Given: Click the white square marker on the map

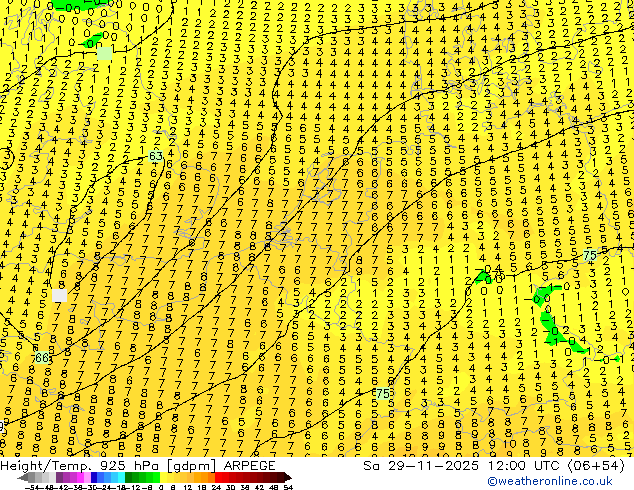Looking at the screenshot, I should click(59, 295).
